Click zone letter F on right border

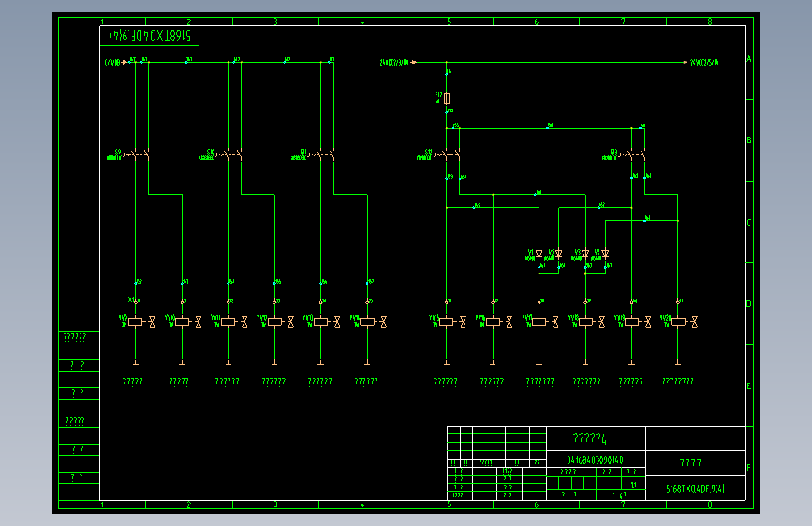pos(749,467)
